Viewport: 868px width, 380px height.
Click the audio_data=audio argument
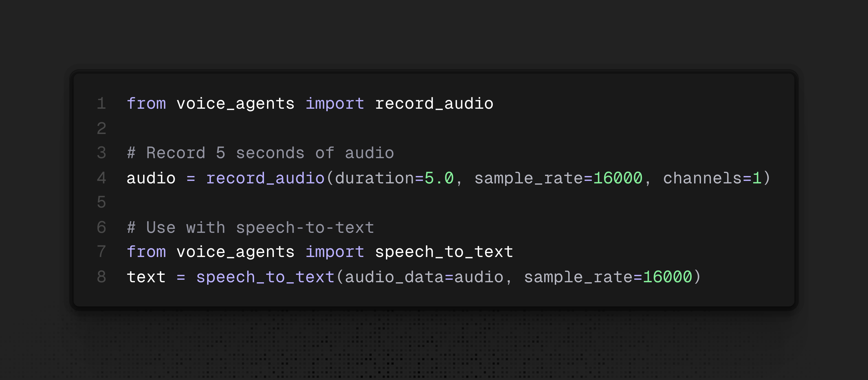pyautogui.click(x=424, y=277)
